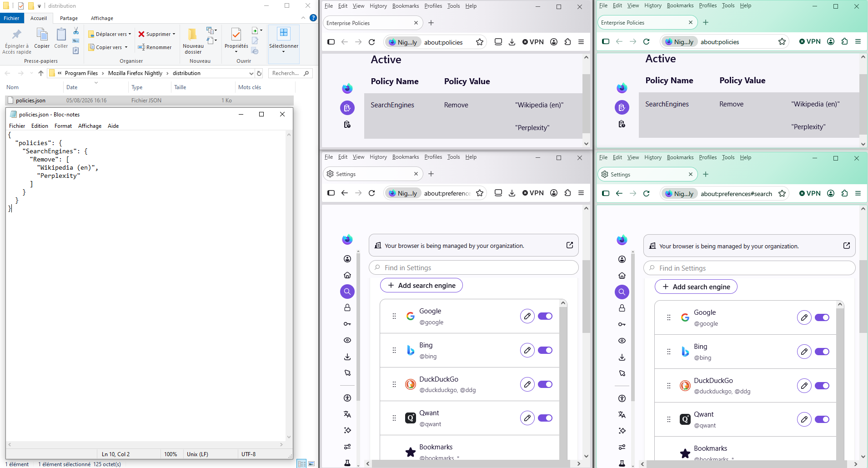Open Privacy lock category in bottom-left settings
The width and height of the screenshot is (868, 468).
click(x=347, y=308)
